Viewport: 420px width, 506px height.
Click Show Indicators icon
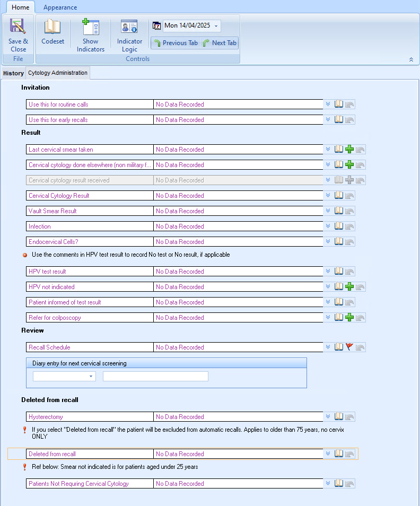tap(91, 27)
